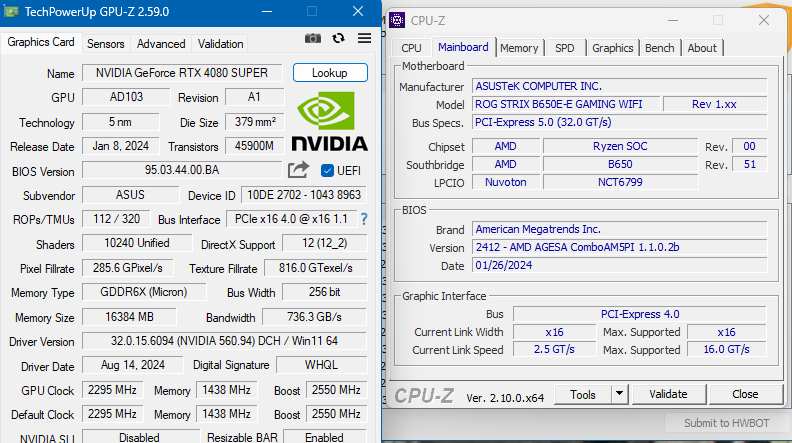Image resolution: width=792 pixels, height=443 pixels.
Task: Refresh GPU-Z readings with refresh icon
Action: pyautogui.click(x=338, y=38)
